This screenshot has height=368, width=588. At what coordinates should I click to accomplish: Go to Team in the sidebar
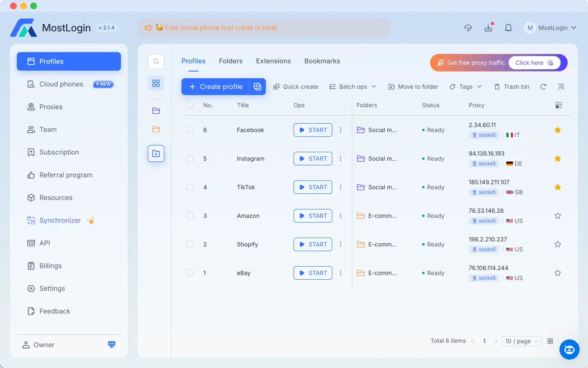click(x=69, y=130)
